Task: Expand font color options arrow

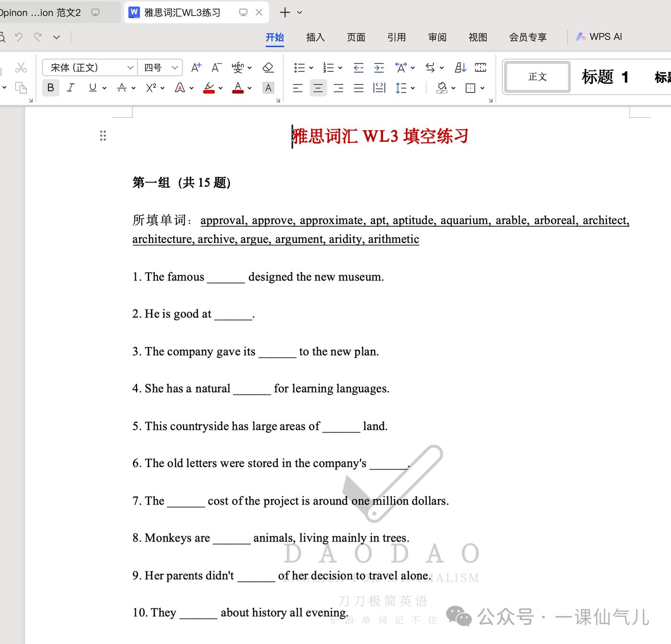Action: pos(250,88)
